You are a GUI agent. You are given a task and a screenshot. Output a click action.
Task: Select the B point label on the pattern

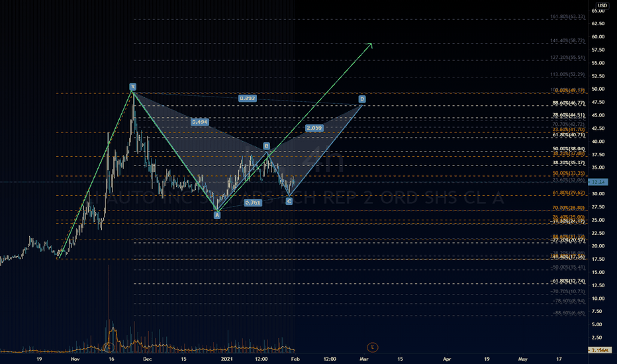click(266, 146)
